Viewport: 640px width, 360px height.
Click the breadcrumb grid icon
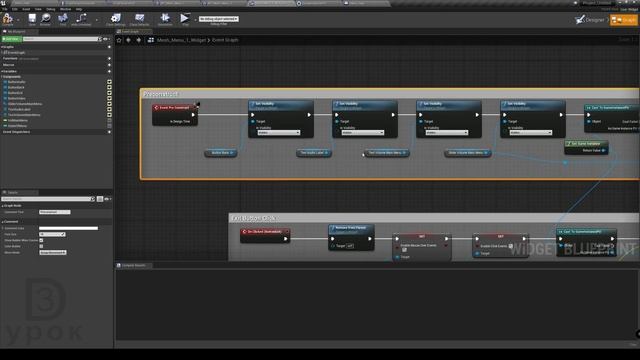pyautogui.click(x=151, y=40)
